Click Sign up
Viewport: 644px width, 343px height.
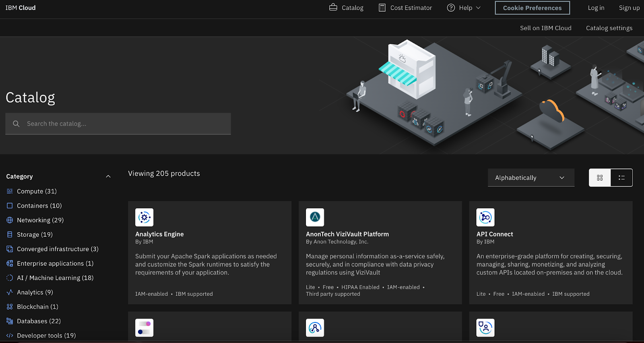tap(629, 8)
